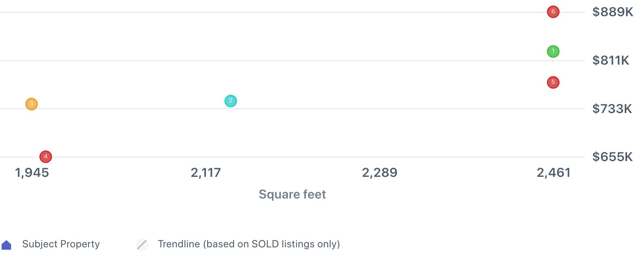Click the Square feet axis title
Screen dimensions: 644x256
(x=292, y=194)
